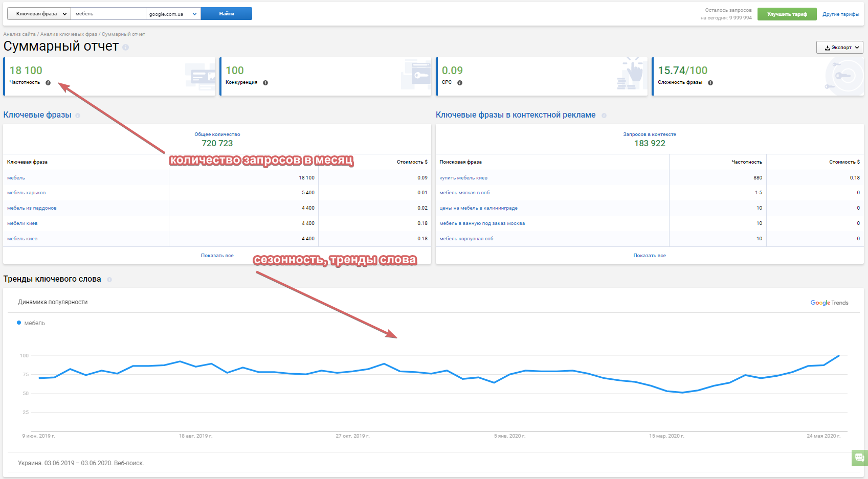
Task: Open the мебель харьков keyword link
Action: (x=26, y=193)
